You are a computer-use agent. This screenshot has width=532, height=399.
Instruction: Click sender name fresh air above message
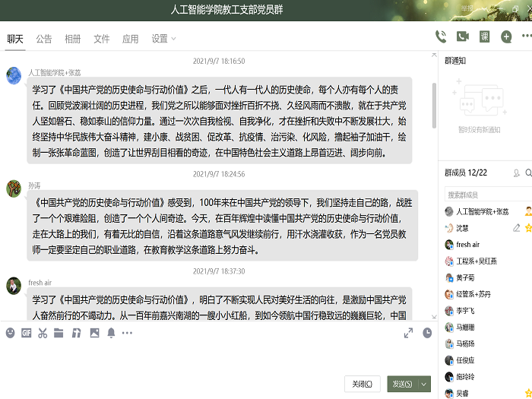[x=40, y=283]
